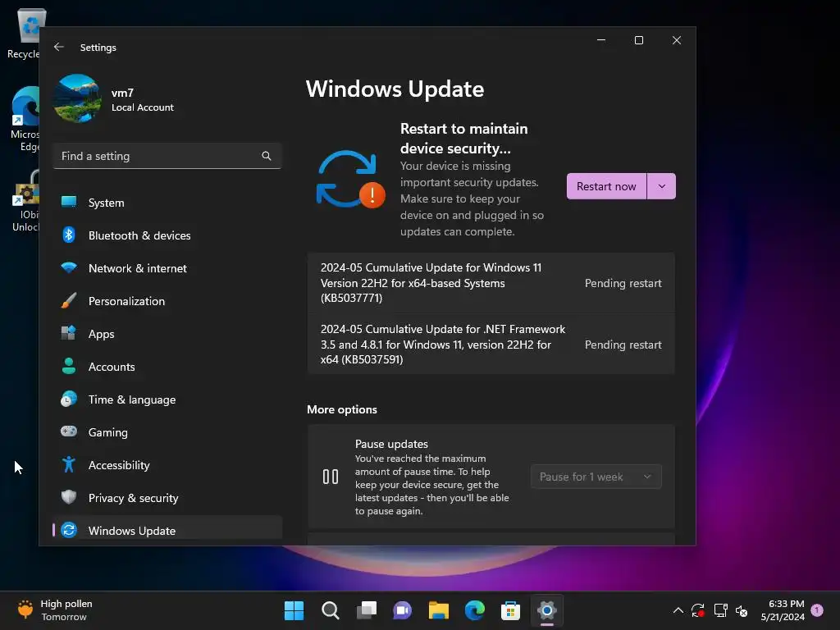Viewport: 840px width, 630px height.
Task: Show hidden tray icons chevron
Action: point(678,610)
